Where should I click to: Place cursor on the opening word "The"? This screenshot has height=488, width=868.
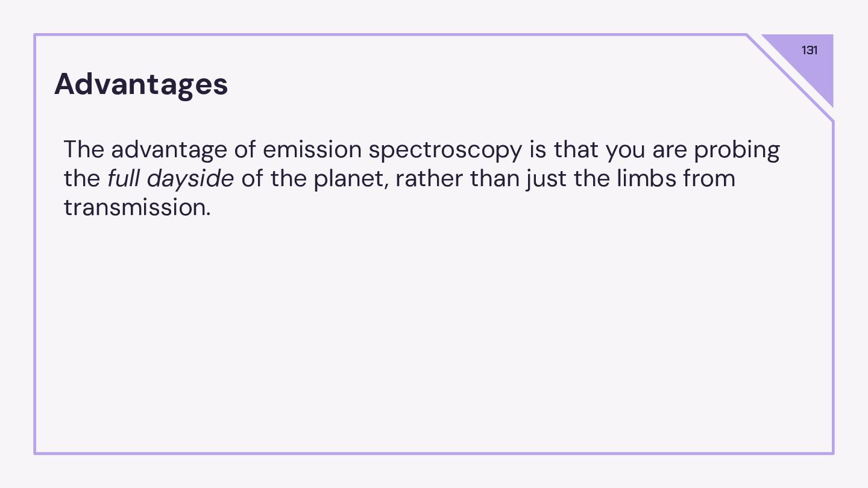pyautogui.click(x=83, y=150)
